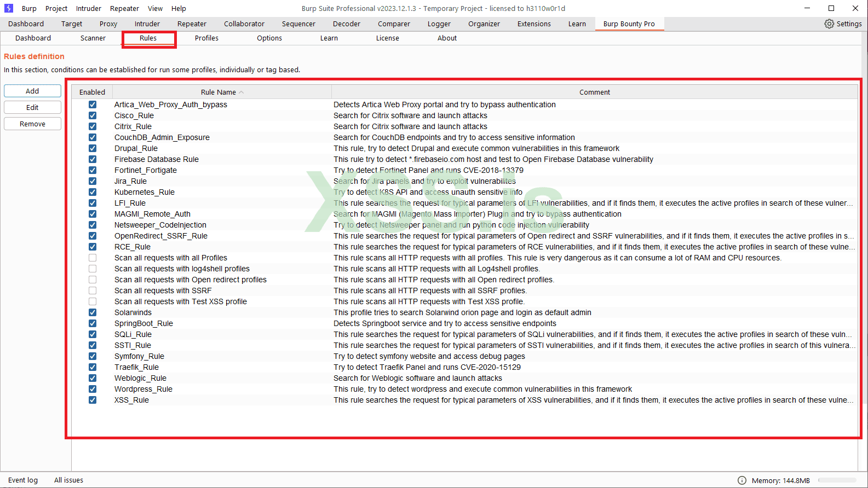Open the Sequencer tab
The width and height of the screenshot is (868, 488).
click(298, 24)
